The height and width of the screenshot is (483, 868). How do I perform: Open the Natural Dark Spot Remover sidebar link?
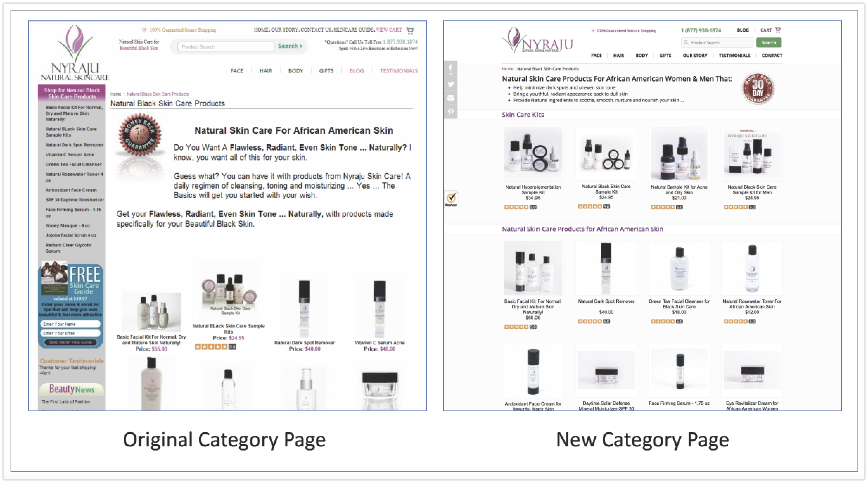click(x=74, y=145)
